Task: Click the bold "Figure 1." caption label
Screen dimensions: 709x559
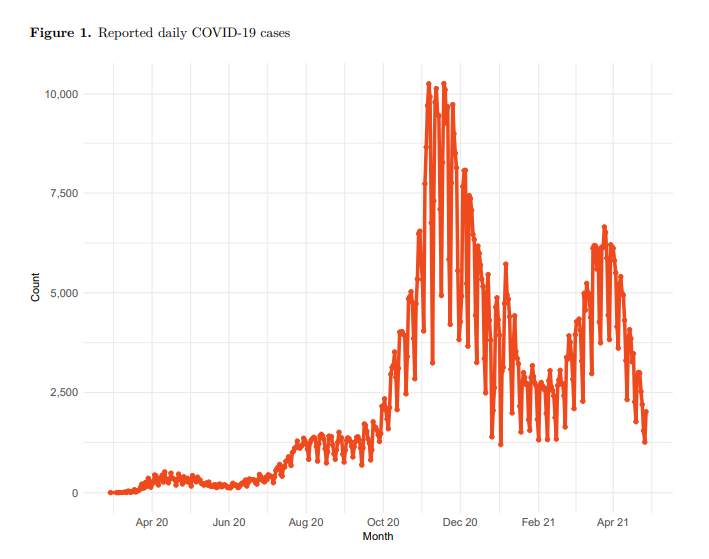Action: (x=61, y=33)
